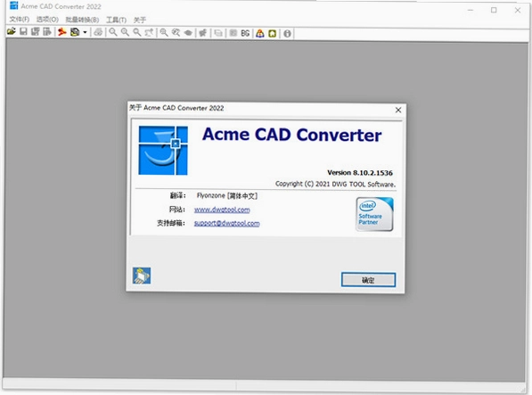Open the 文件(F) menu
Image resolution: width=532 pixels, height=395 pixels.
[x=20, y=20]
